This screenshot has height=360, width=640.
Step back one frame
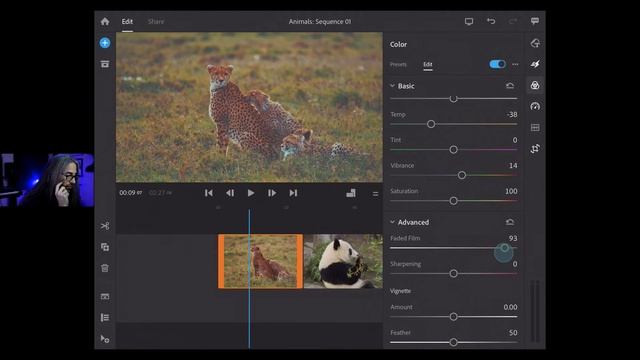pos(230,193)
